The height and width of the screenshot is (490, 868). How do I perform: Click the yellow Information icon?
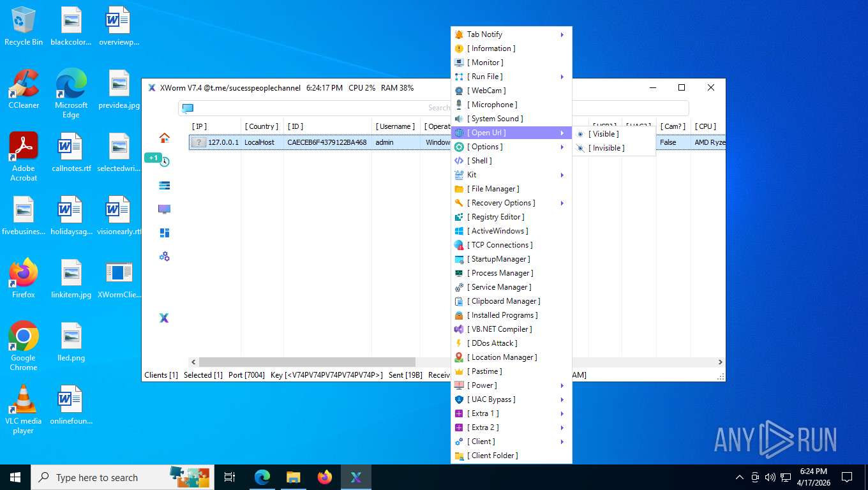459,48
